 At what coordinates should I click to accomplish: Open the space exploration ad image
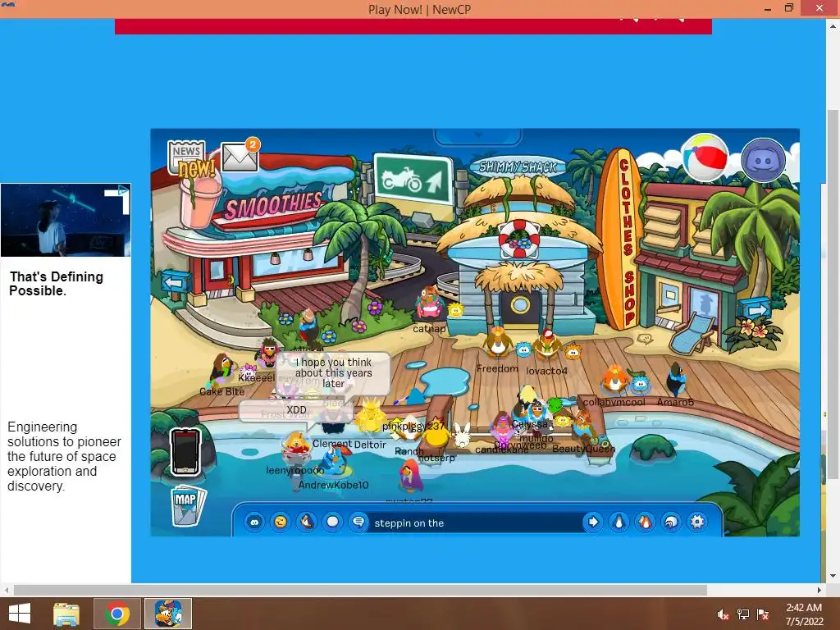point(66,220)
